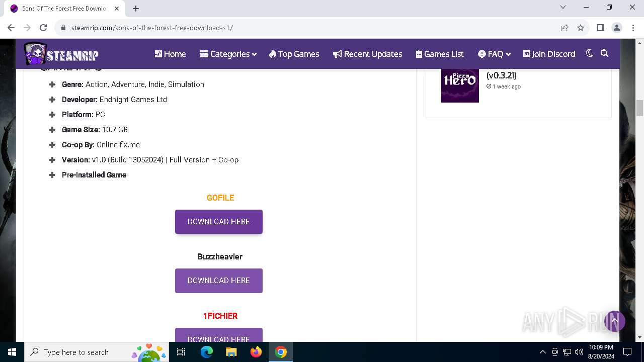This screenshot has height=362, width=644.
Task: Click the SteamRIP logo
Action: pos(61,54)
